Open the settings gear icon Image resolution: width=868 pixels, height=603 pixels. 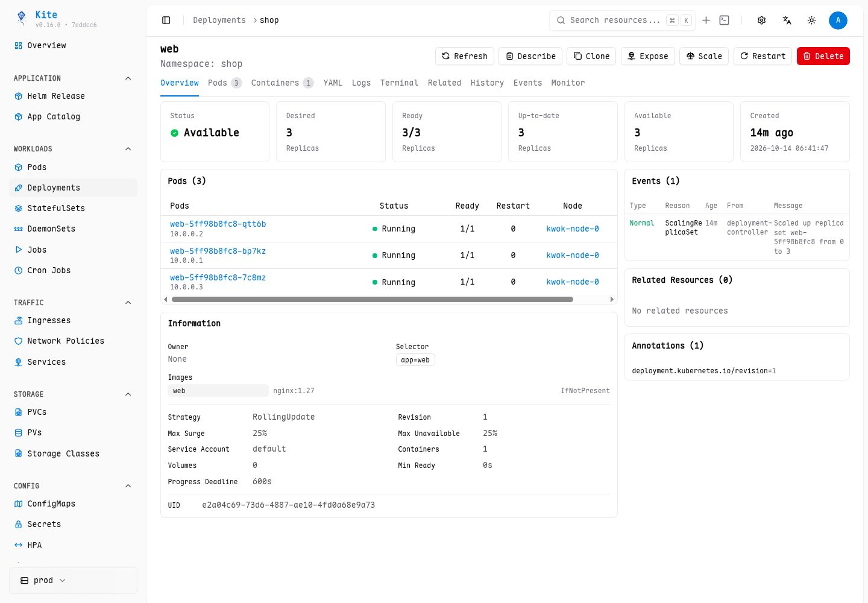(x=762, y=21)
